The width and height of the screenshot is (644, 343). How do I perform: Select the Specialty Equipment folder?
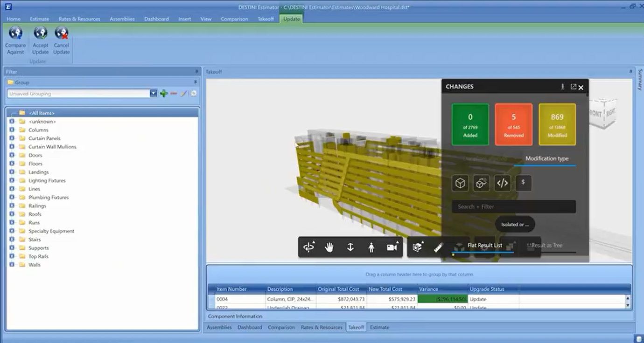click(51, 231)
